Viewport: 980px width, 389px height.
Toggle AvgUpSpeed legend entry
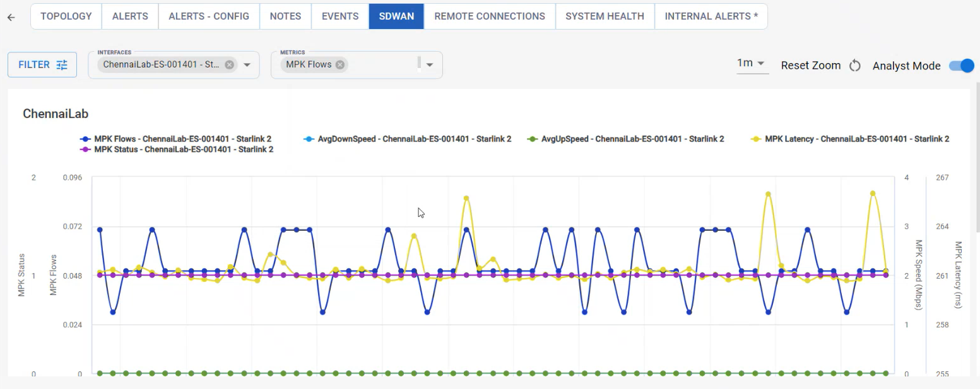[x=632, y=139]
